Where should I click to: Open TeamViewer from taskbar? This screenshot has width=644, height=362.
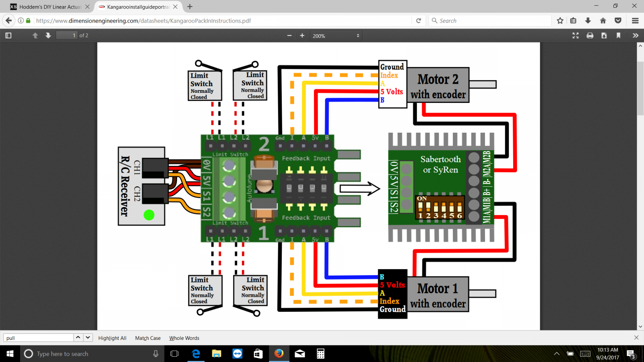point(237,354)
